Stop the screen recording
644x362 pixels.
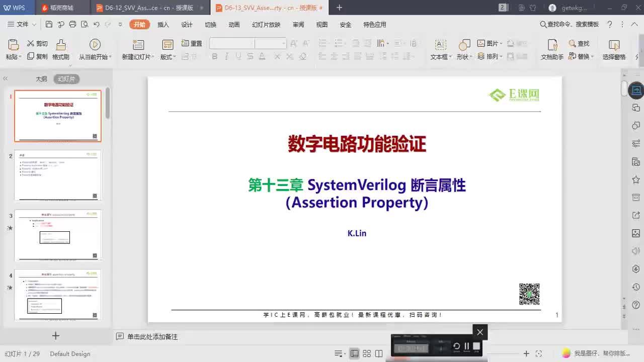click(x=476, y=346)
